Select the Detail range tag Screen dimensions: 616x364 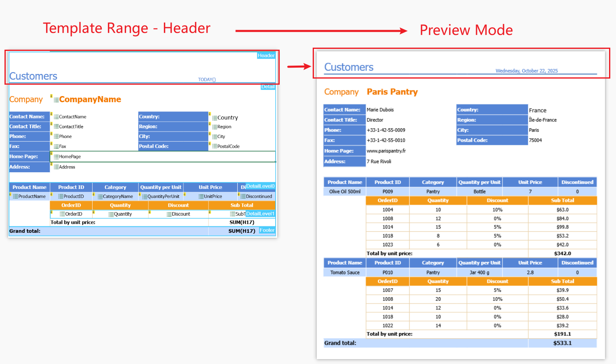point(267,87)
